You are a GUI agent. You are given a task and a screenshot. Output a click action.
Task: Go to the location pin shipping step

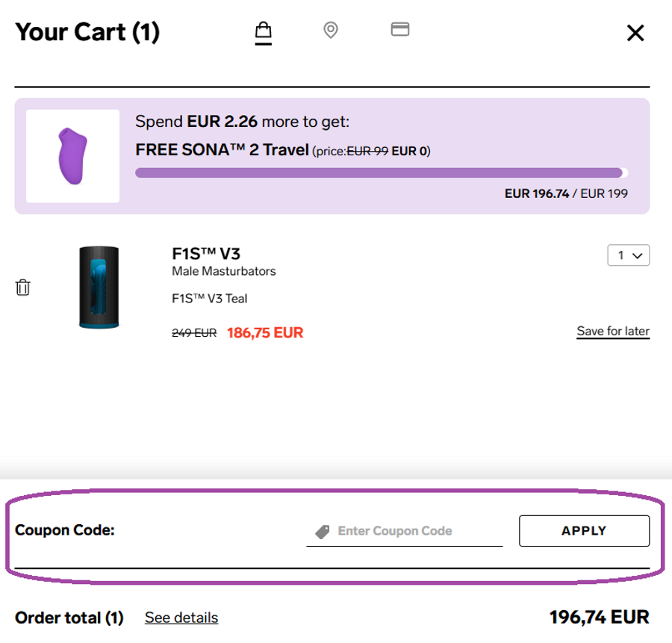(331, 30)
